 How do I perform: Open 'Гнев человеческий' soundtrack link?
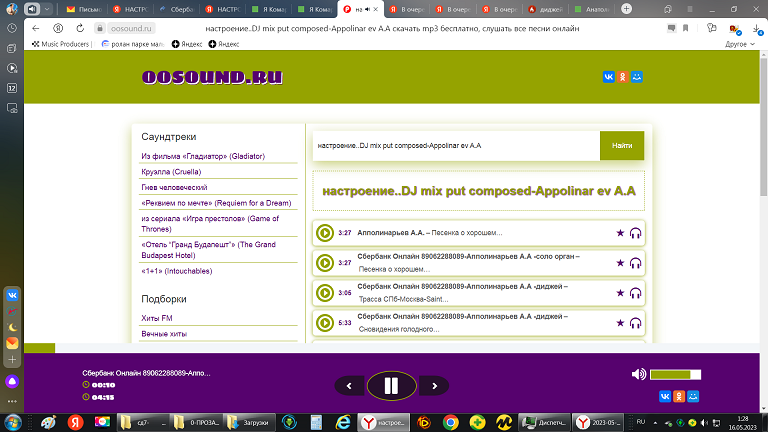(174, 188)
